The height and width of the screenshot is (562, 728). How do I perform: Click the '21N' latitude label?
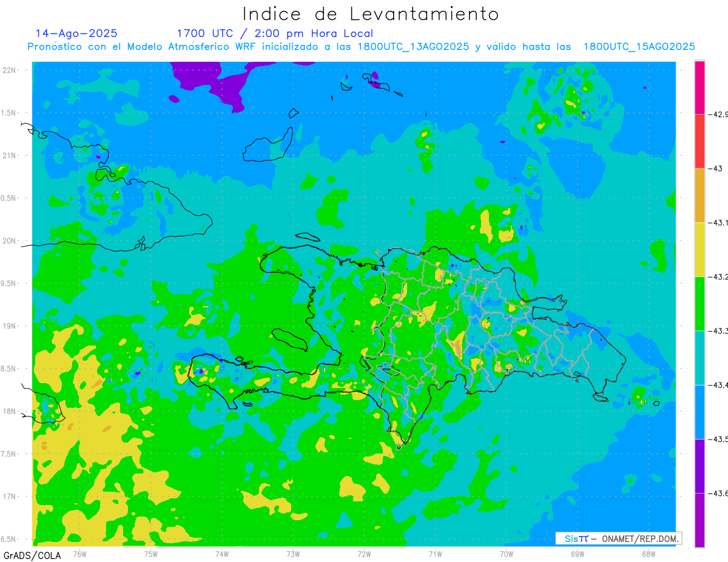(x=10, y=155)
